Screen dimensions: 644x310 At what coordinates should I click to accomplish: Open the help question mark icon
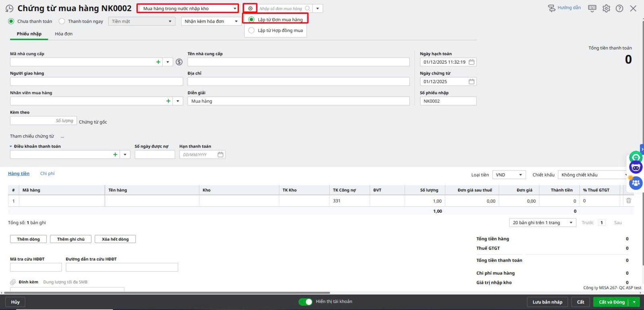(x=619, y=8)
